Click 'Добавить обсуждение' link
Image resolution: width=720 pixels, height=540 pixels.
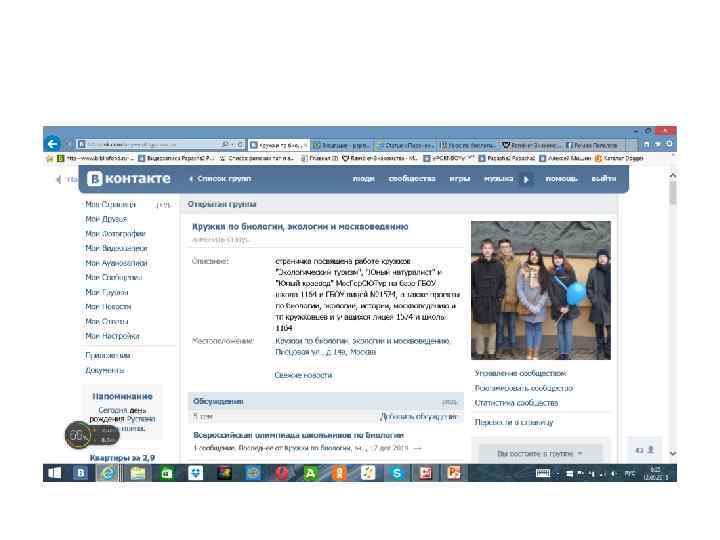tap(418, 417)
